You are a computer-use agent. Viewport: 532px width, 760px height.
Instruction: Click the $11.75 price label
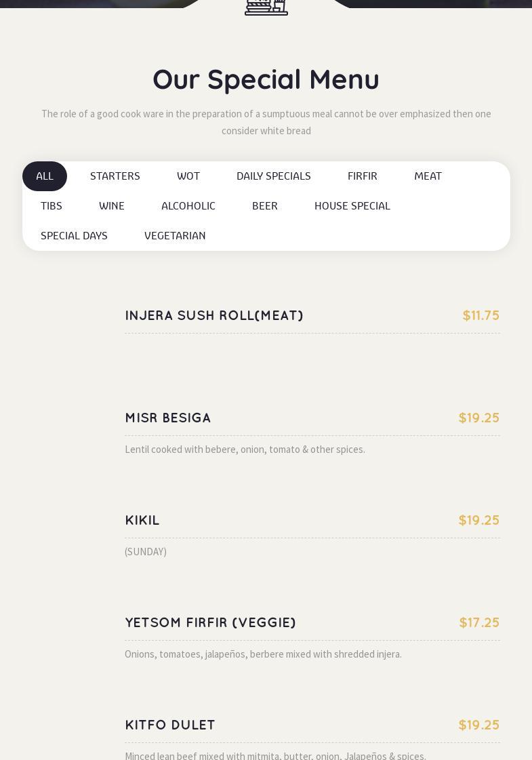(480, 315)
